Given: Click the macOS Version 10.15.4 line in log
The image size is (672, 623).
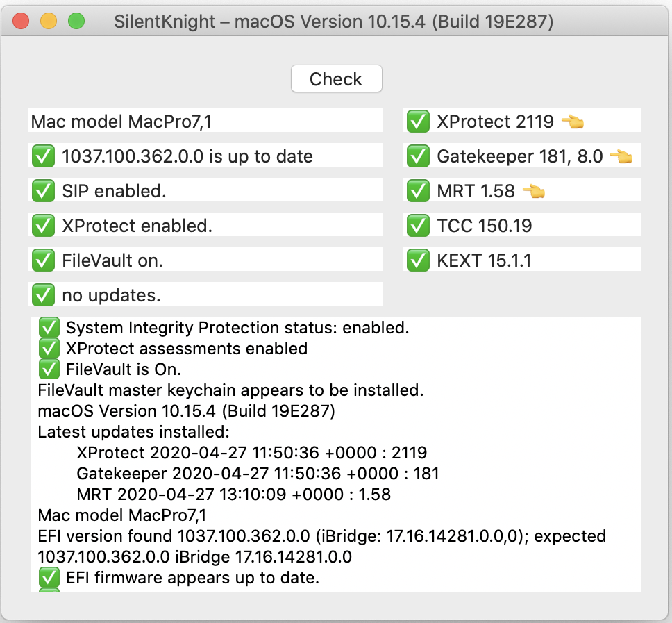Looking at the screenshot, I should coord(187,410).
